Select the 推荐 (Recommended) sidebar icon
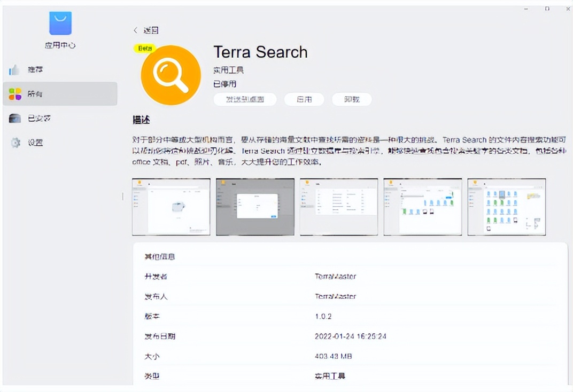 coord(14,69)
